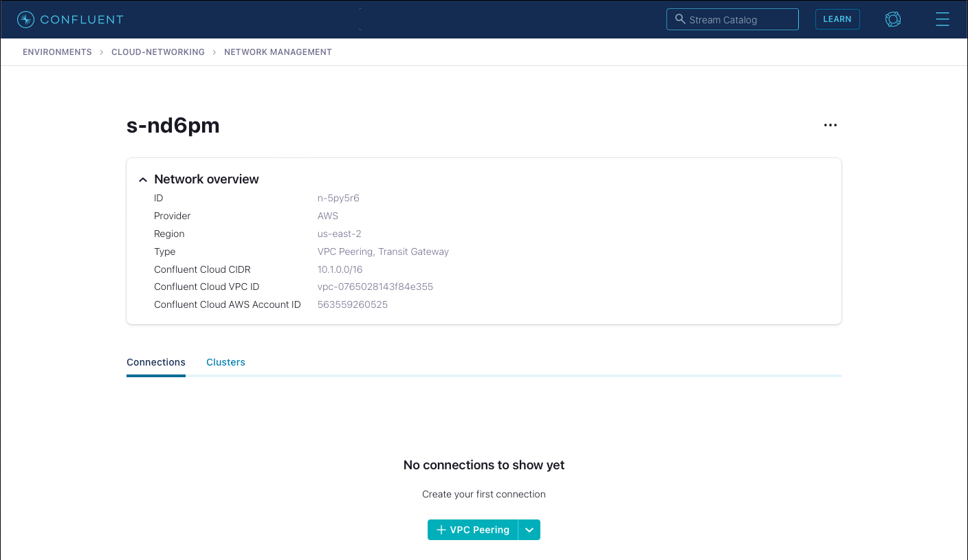Click the search magnifier icon
Image resolution: width=968 pixels, height=560 pixels.
tap(680, 19)
